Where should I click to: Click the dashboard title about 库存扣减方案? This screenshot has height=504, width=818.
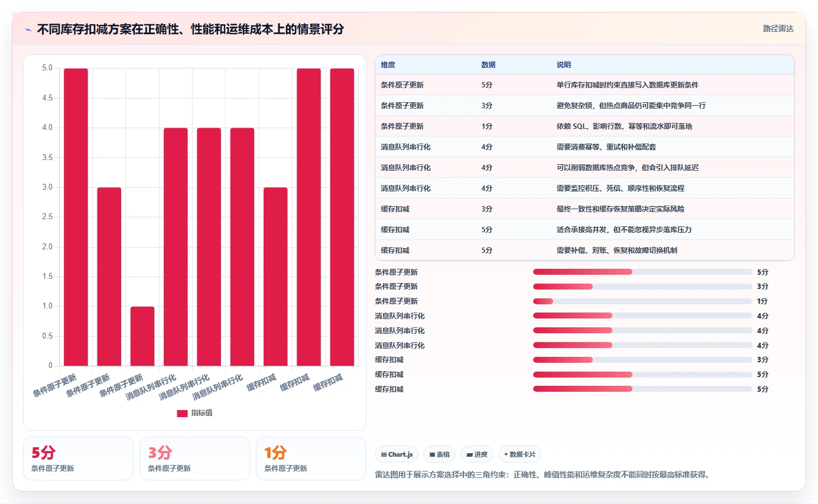(x=190, y=30)
